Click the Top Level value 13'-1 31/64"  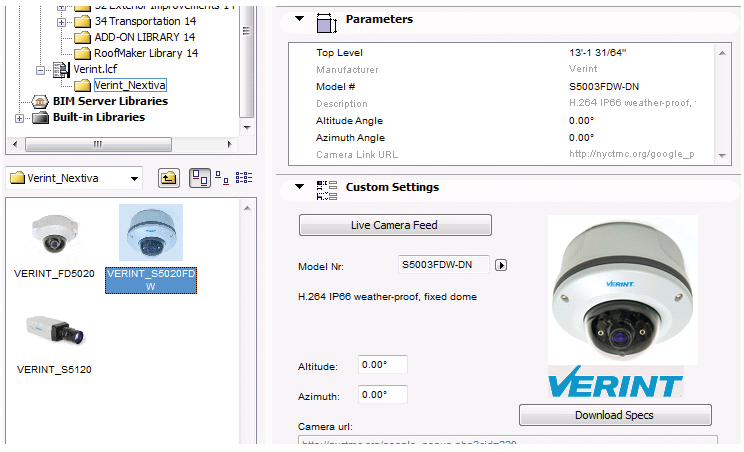(597, 53)
